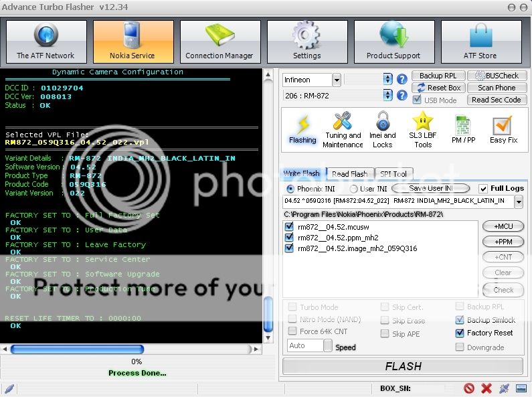Open Product Support downloads
532x397 pixels.
click(394, 42)
